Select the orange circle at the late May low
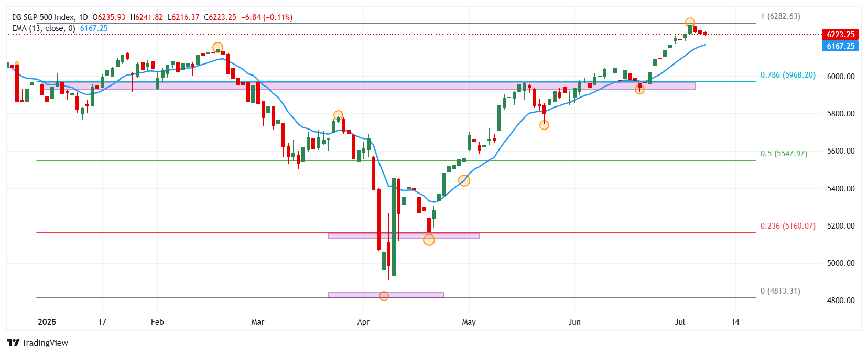The image size is (868, 354). click(x=545, y=125)
